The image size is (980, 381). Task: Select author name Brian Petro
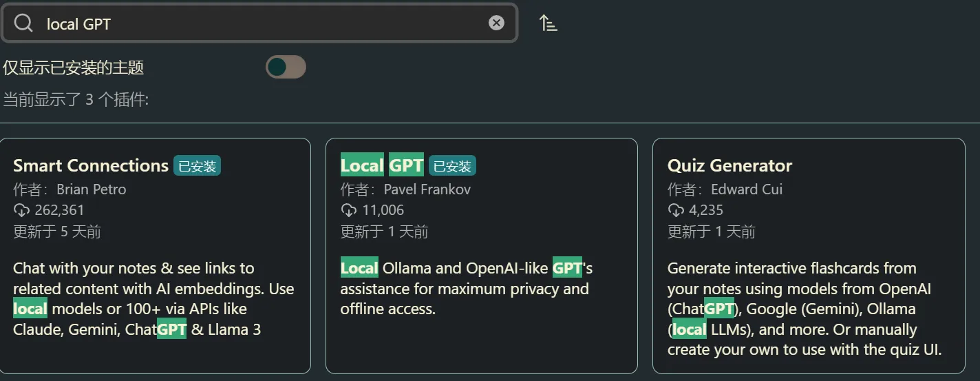click(91, 189)
